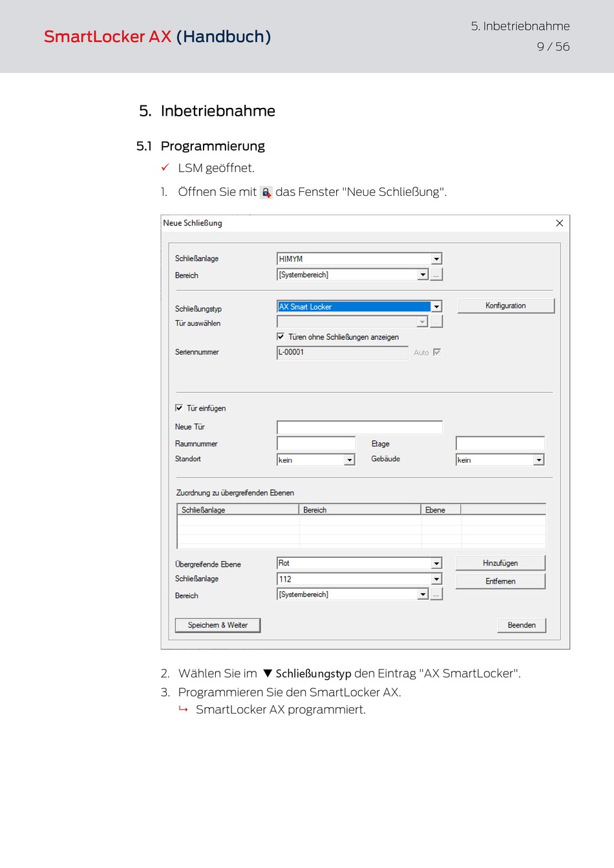Click the Raumnummer input field

point(316,443)
